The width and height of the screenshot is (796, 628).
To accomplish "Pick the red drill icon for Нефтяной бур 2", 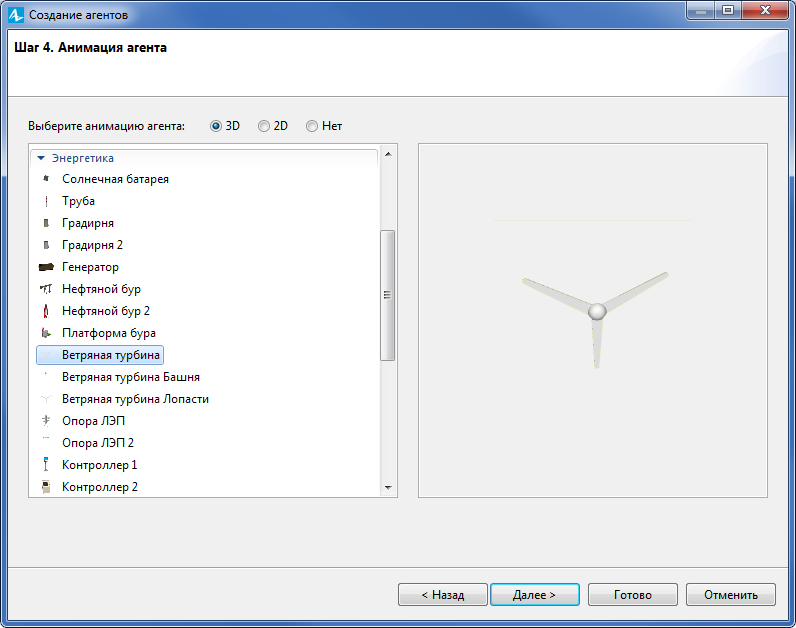I will [x=46, y=311].
